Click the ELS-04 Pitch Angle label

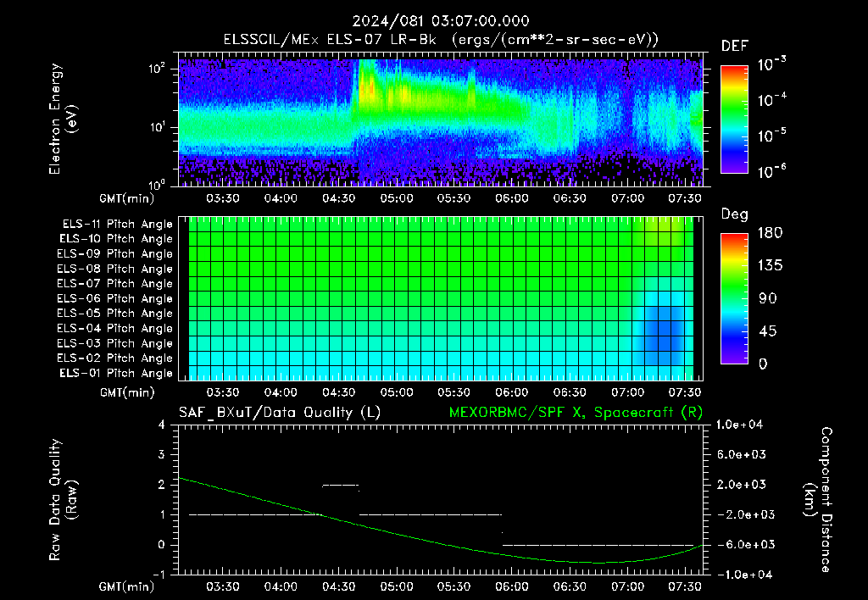tap(114, 328)
